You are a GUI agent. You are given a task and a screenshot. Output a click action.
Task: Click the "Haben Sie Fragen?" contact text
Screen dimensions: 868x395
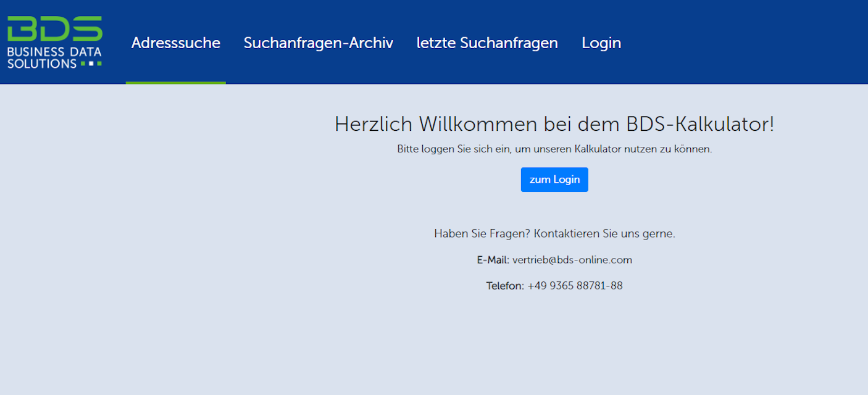482,234
